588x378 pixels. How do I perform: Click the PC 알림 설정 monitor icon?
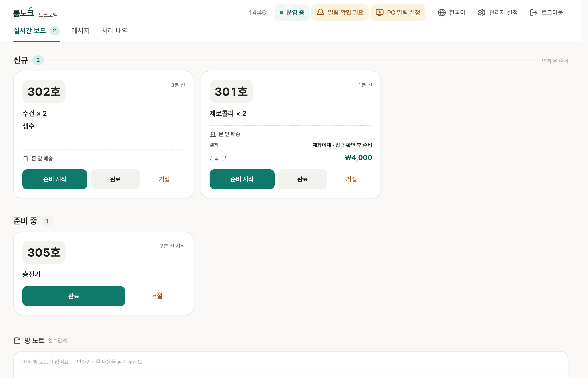[x=379, y=13]
